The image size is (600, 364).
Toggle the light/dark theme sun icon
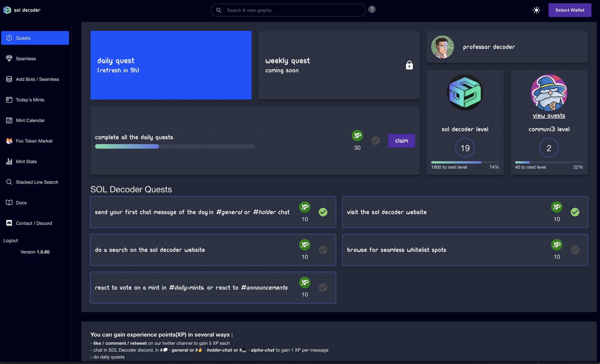(x=536, y=10)
